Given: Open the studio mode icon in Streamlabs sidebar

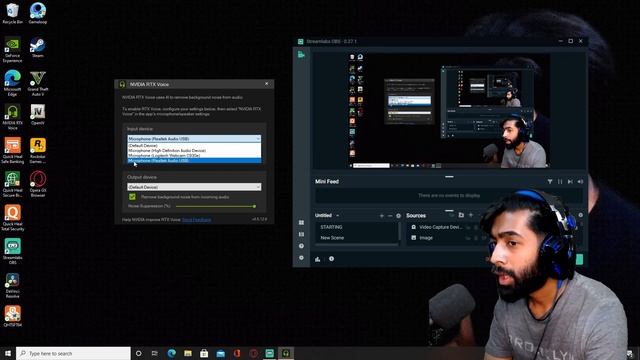Looking at the screenshot, I should pyautogui.click(x=301, y=234).
